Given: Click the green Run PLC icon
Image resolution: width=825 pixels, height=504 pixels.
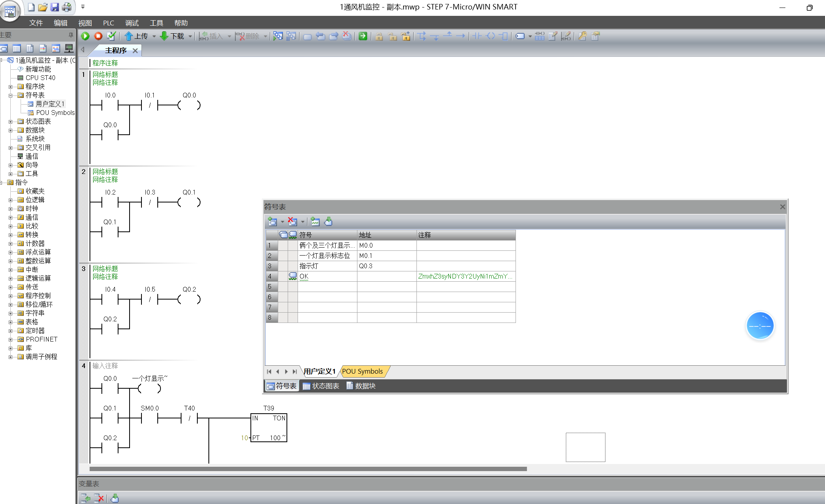Looking at the screenshot, I should click(85, 36).
